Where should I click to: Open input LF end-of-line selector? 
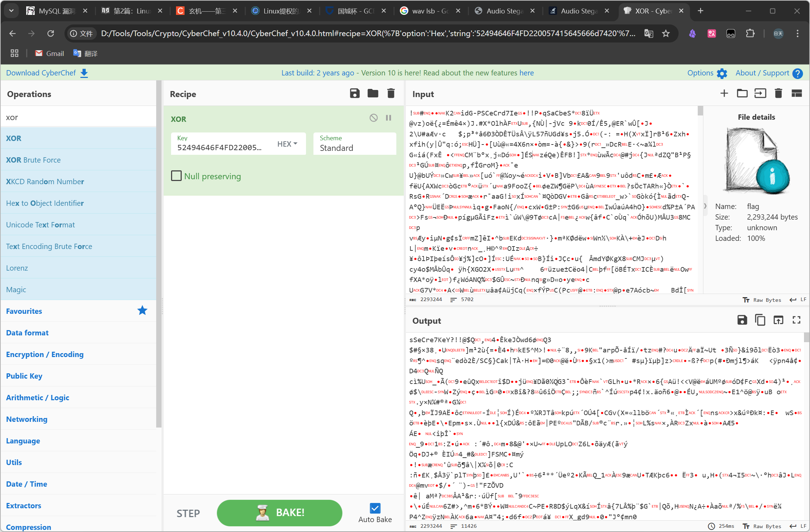click(798, 300)
